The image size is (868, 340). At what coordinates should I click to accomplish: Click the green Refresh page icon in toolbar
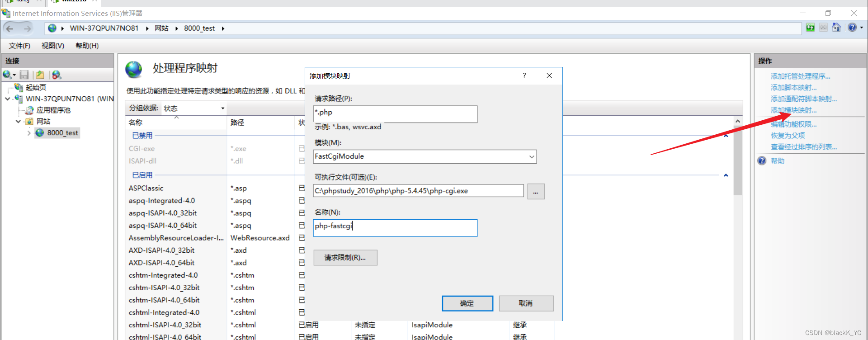pos(810,28)
